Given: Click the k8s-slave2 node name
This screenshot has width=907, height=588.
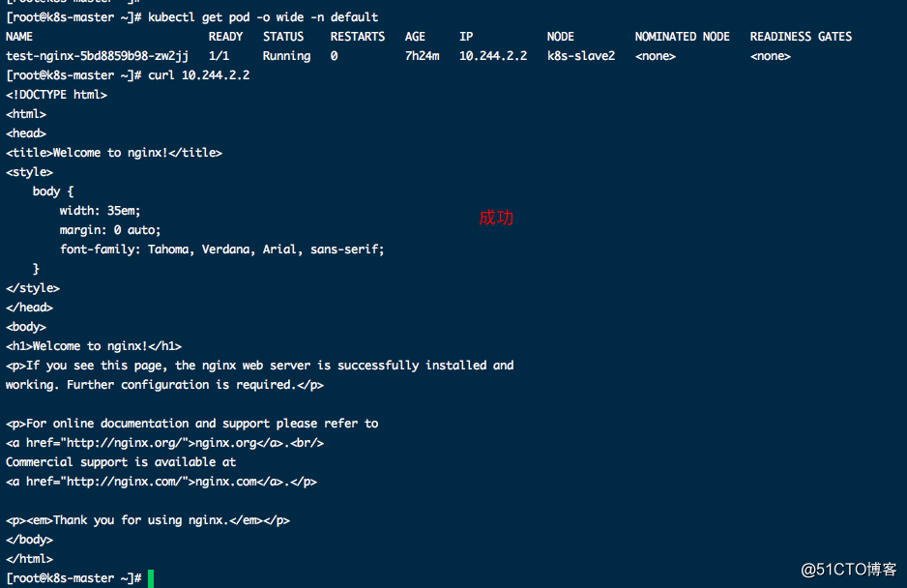Looking at the screenshot, I should point(581,56).
